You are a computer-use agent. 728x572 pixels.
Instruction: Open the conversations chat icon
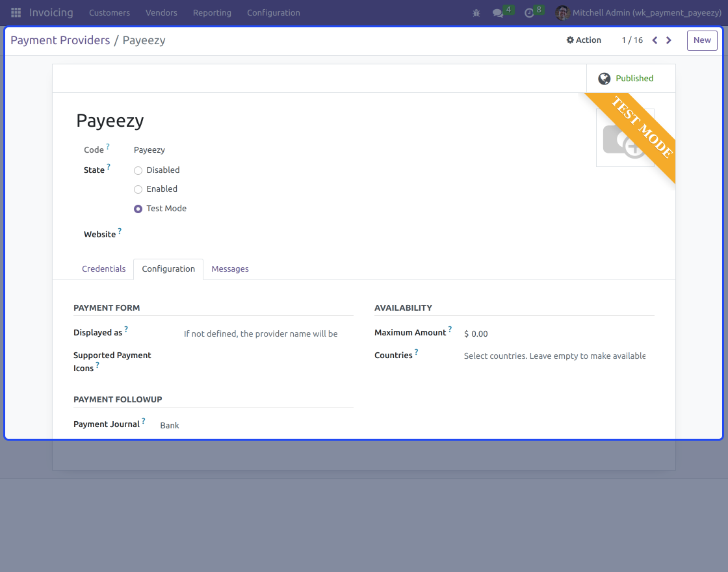(x=498, y=13)
